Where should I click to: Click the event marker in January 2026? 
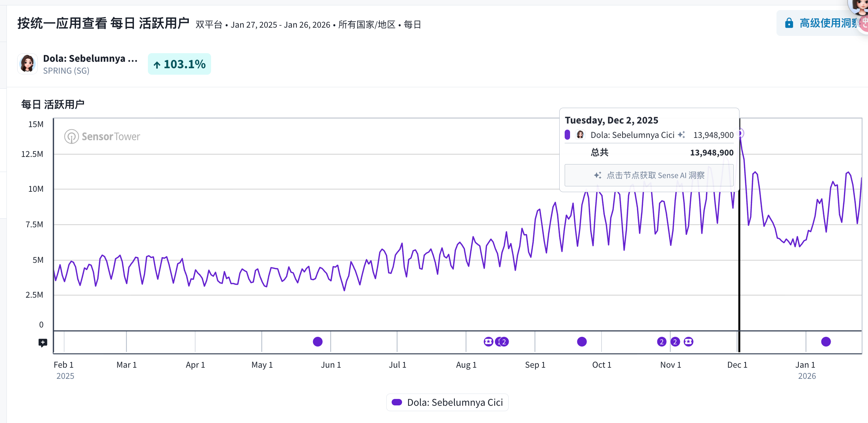point(826,341)
